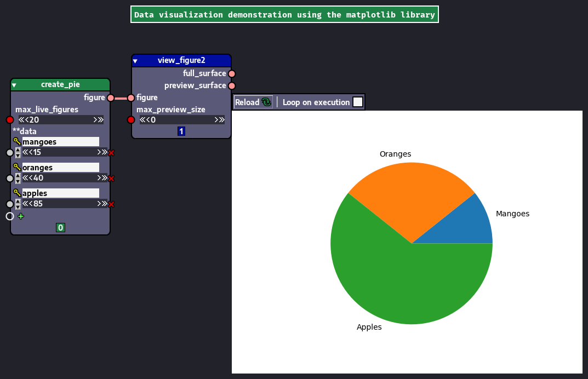Screen dimensions: 588x379
Task: Click the figure output socket on create_pie
Action: [110, 97]
